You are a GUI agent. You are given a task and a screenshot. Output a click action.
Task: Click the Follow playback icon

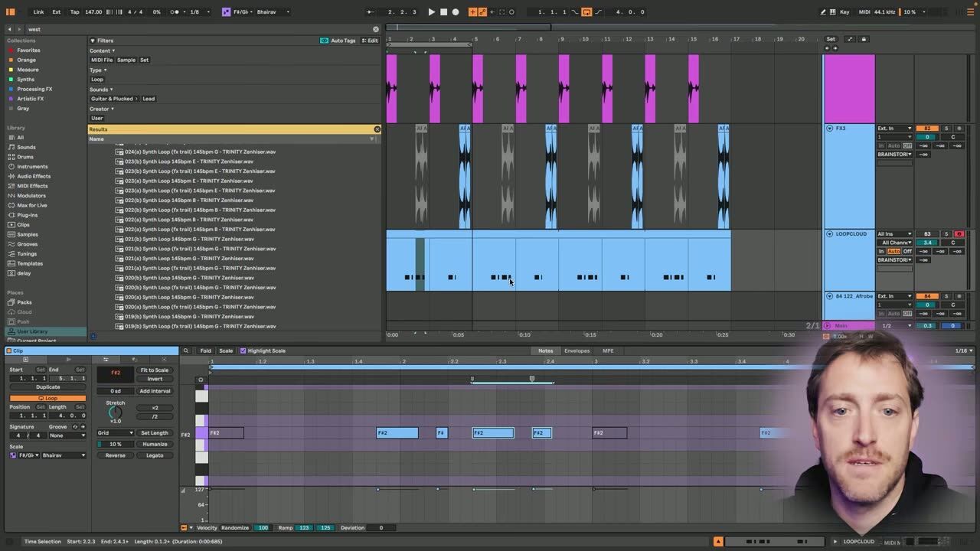point(371,11)
